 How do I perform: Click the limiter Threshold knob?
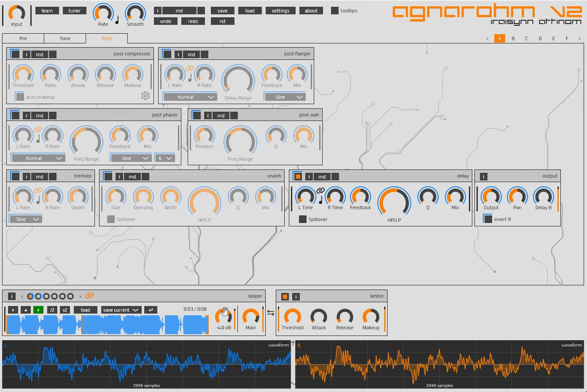pyautogui.click(x=292, y=317)
